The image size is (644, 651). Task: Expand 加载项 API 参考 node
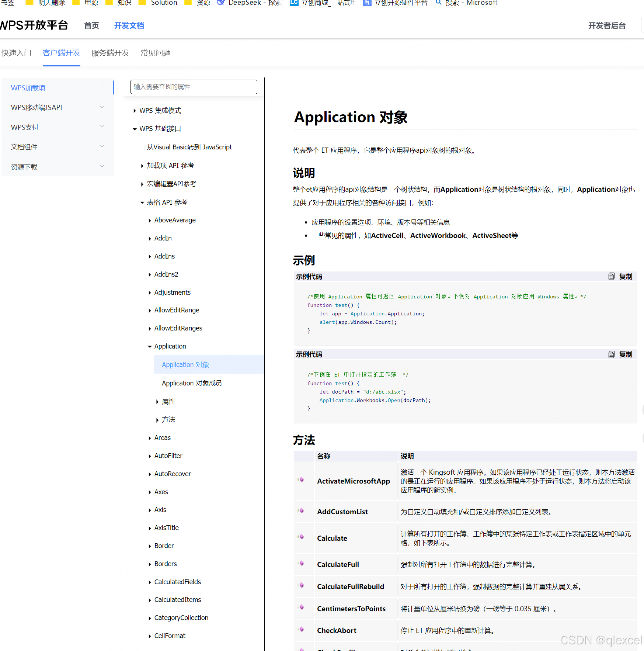click(x=142, y=166)
